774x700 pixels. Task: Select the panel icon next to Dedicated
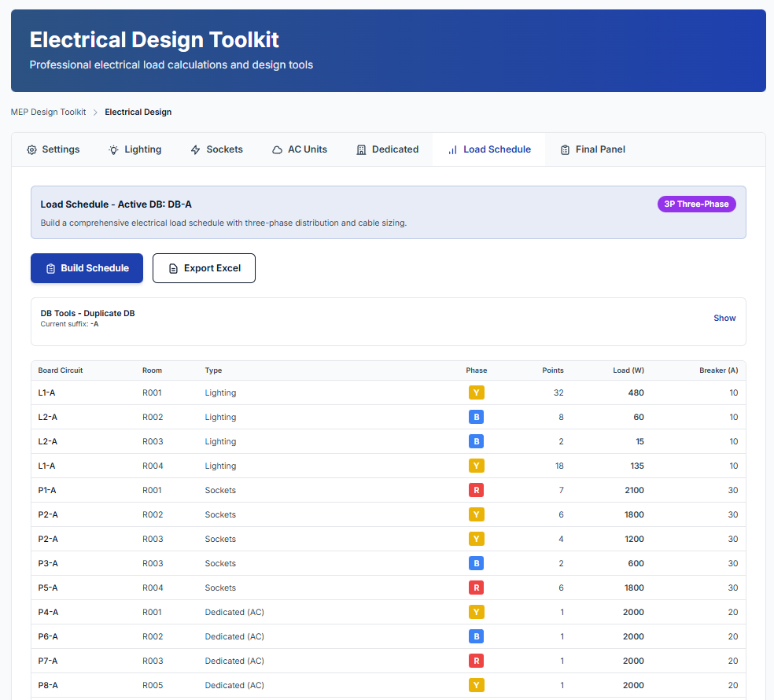pyautogui.click(x=363, y=149)
